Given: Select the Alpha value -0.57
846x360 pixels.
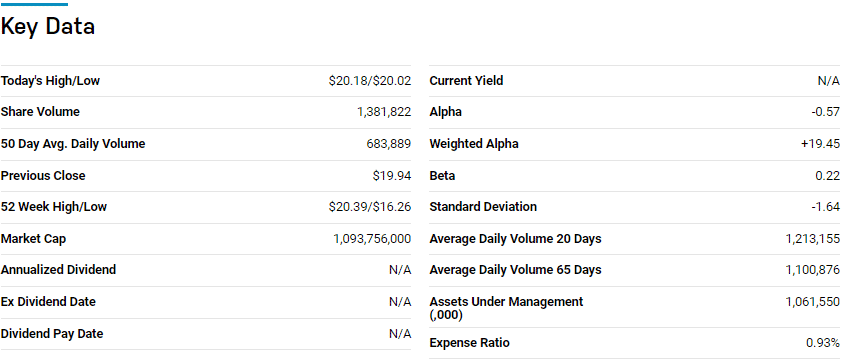Looking at the screenshot, I should point(825,112).
